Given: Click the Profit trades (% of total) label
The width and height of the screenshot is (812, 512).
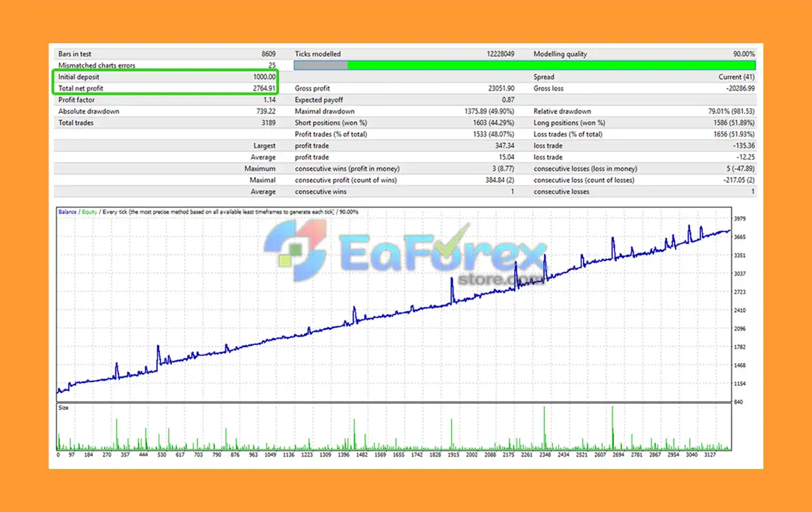Looking at the screenshot, I should coord(331,134).
